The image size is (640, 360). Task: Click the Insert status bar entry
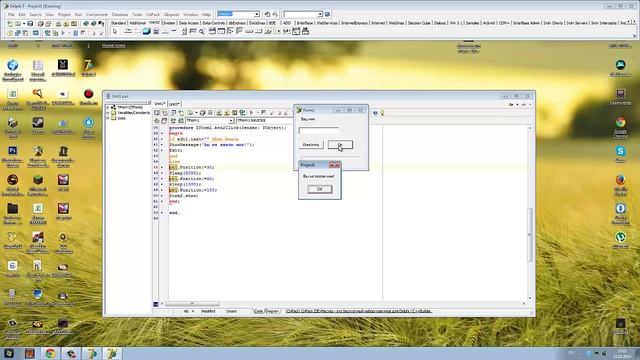231,311
